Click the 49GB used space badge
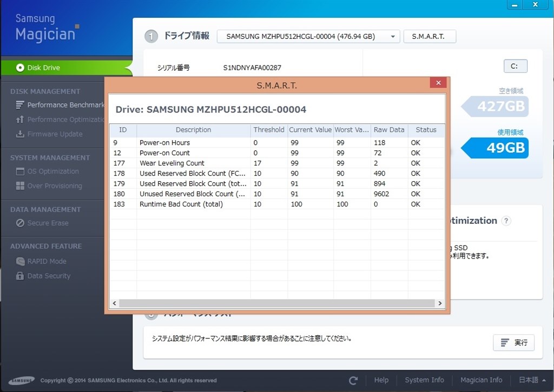Screen dimensions: 554x392 [x=496, y=148]
